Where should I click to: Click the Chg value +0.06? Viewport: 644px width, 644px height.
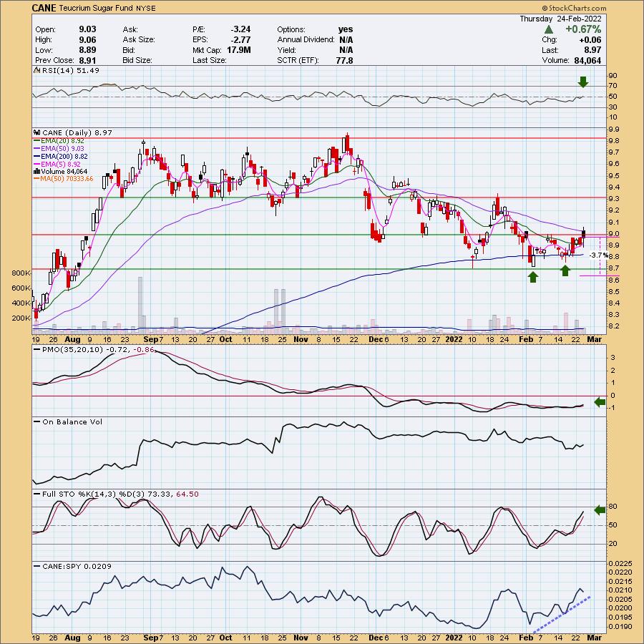click(590, 40)
